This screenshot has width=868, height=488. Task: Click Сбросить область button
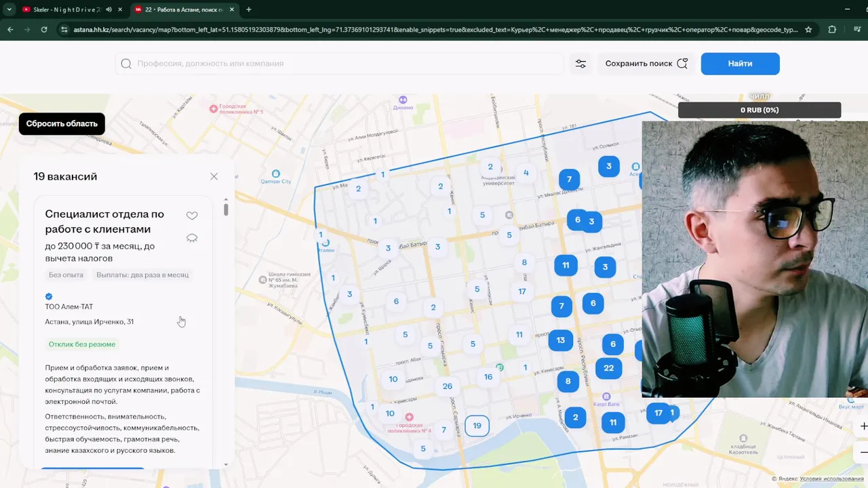point(62,123)
